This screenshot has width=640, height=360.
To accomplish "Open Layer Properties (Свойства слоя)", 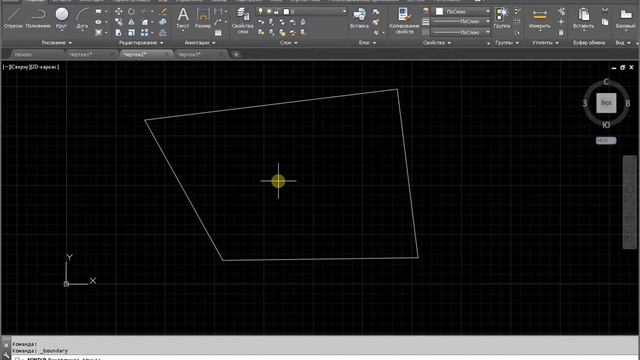I will (243, 20).
